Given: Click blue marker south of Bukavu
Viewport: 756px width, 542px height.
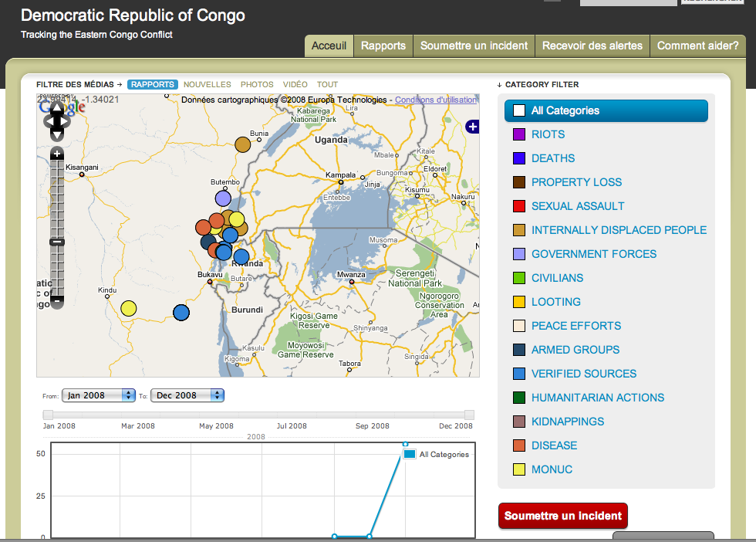Looking at the screenshot, I should (181, 313).
